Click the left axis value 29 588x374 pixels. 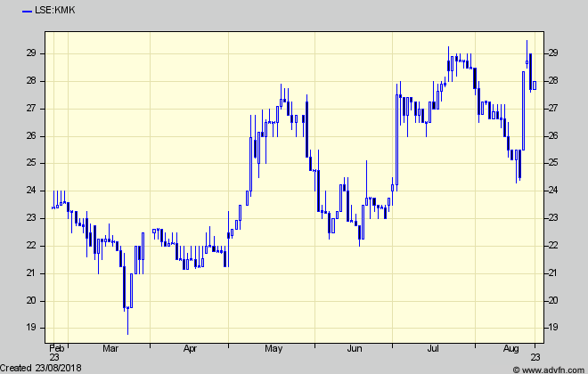[x=31, y=53]
